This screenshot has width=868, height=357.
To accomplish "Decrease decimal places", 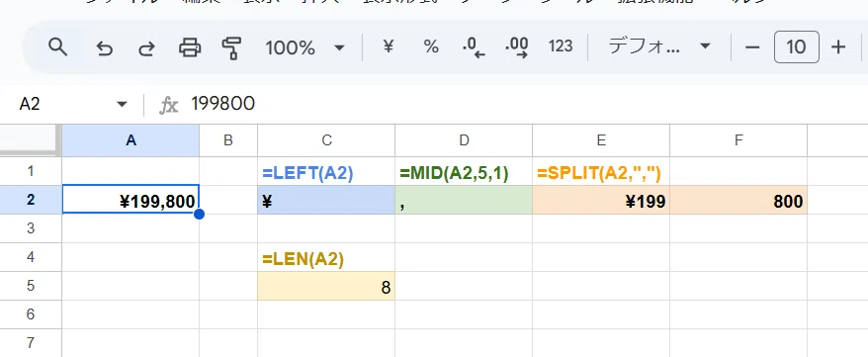I will pos(473,47).
